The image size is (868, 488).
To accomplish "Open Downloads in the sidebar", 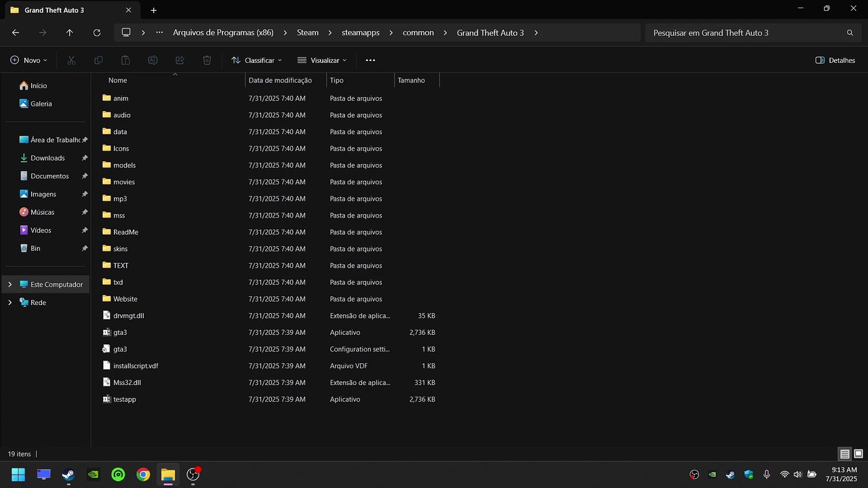I will tap(47, 158).
